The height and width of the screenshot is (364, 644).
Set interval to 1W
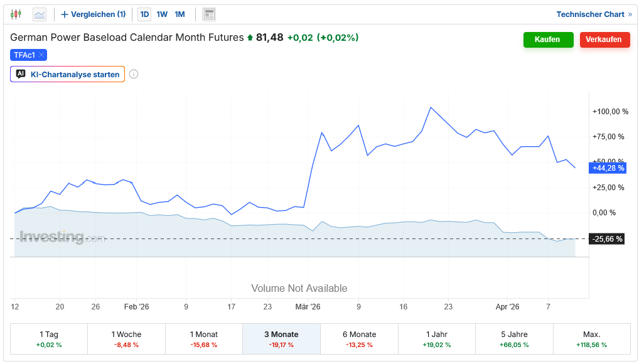(162, 14)
